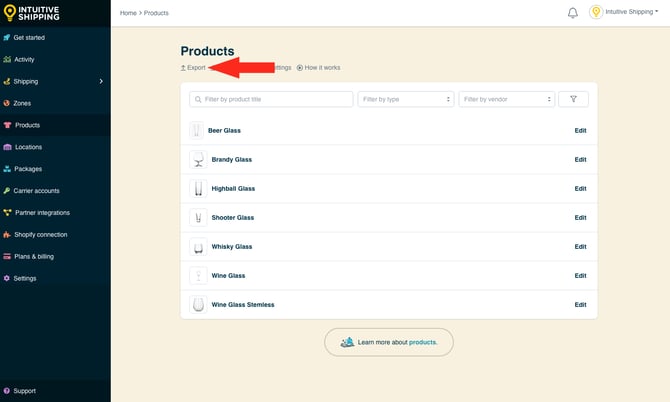Click the Get started rocket icon
670x402 pixels.
[x=6, y=38]
